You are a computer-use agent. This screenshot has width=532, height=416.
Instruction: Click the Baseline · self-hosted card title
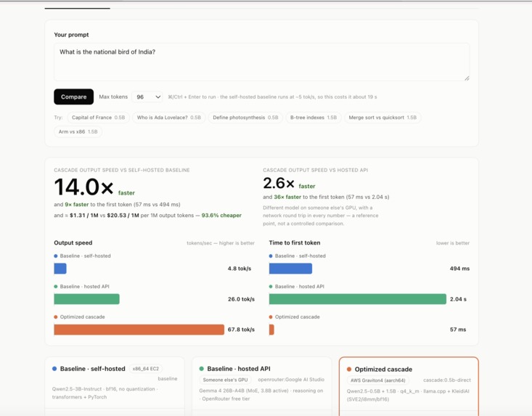coord(93,369)
